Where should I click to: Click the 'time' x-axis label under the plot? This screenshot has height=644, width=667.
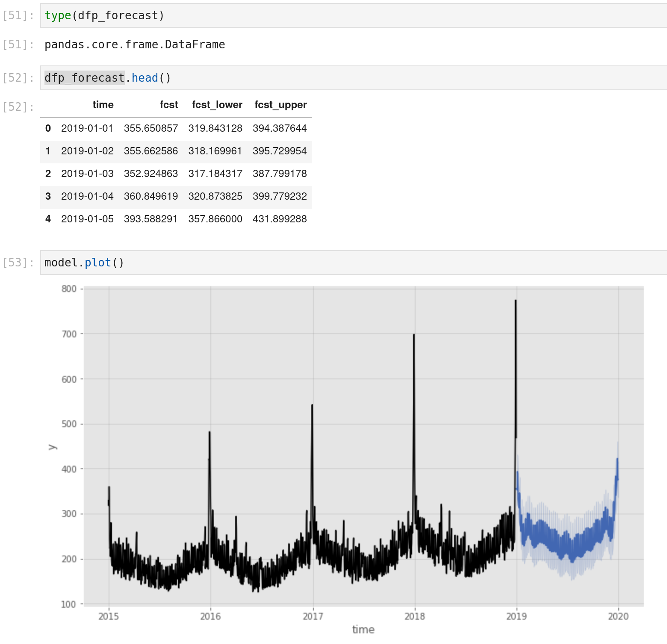click(x=363, y=629)
